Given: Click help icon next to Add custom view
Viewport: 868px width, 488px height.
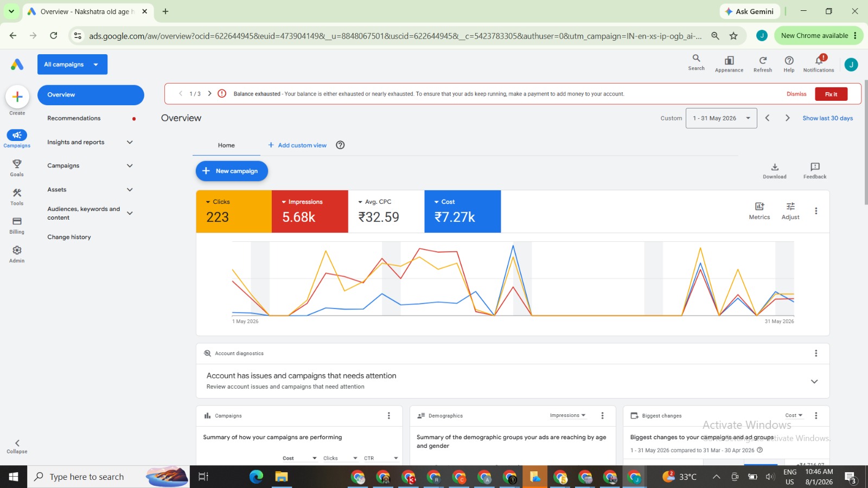Looking at the screenshot, I should pos(340,145).
